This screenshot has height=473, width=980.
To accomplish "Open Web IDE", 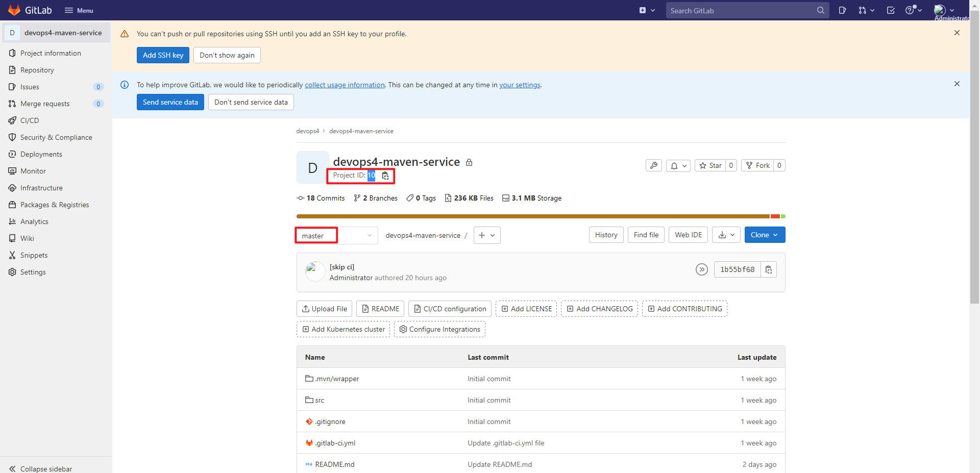I will pos(689,235).
